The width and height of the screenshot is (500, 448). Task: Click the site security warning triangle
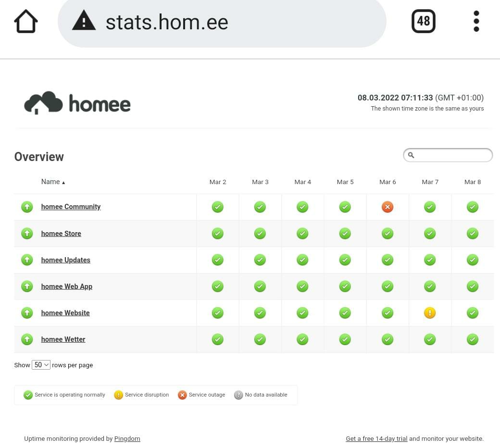[84, 20]
